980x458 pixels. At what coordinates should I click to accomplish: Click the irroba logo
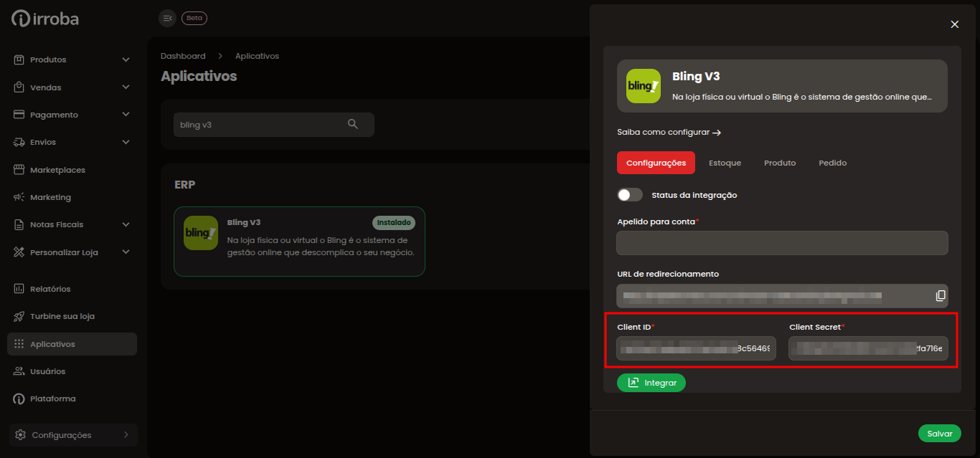click(x=45, y=19)
